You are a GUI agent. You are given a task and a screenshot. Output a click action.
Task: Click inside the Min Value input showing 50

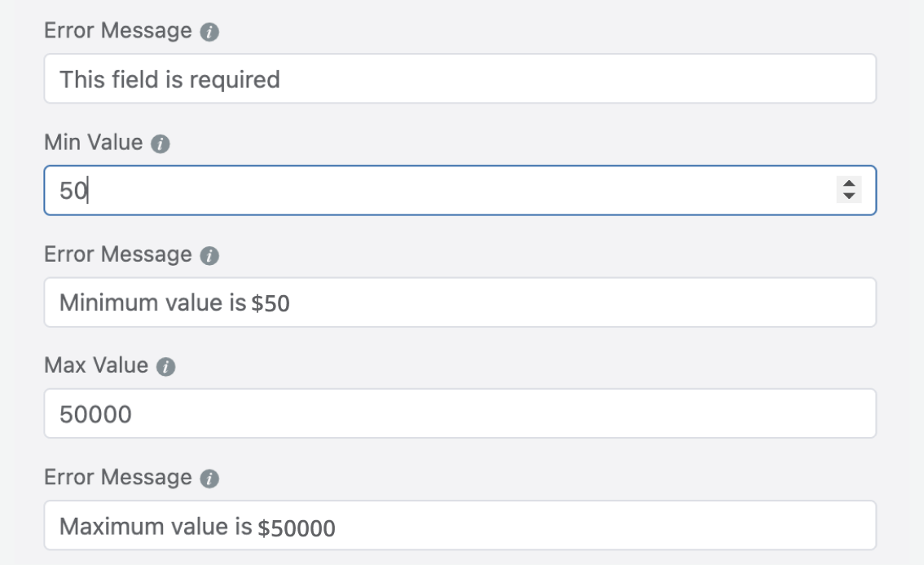click(x=440, y=191)
